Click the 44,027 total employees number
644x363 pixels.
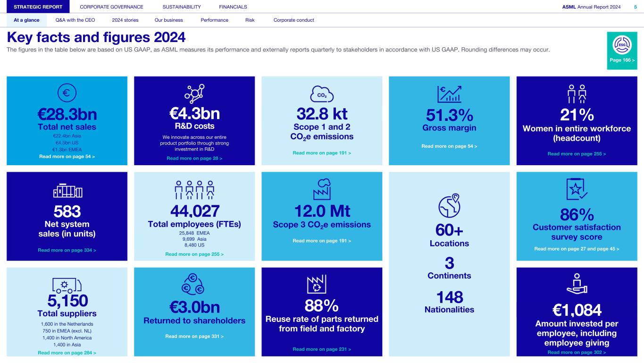[194, 211]
